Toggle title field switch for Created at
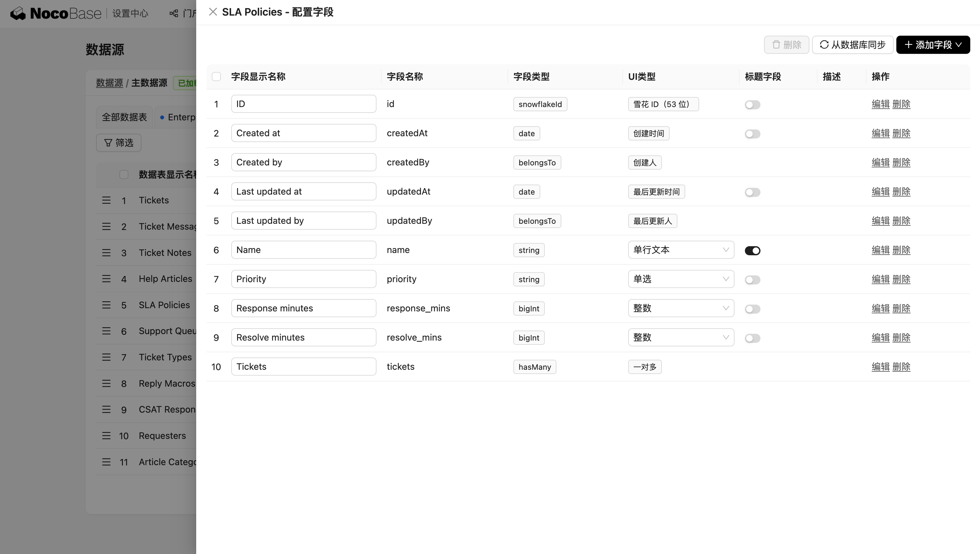This screenshot has width=980, height=554. click(x=752, y=134)
